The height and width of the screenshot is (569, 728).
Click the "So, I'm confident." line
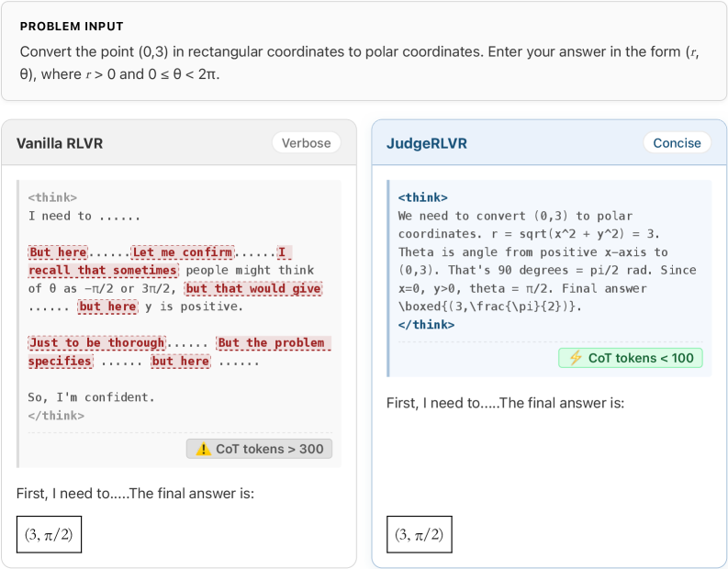[92, 397]
